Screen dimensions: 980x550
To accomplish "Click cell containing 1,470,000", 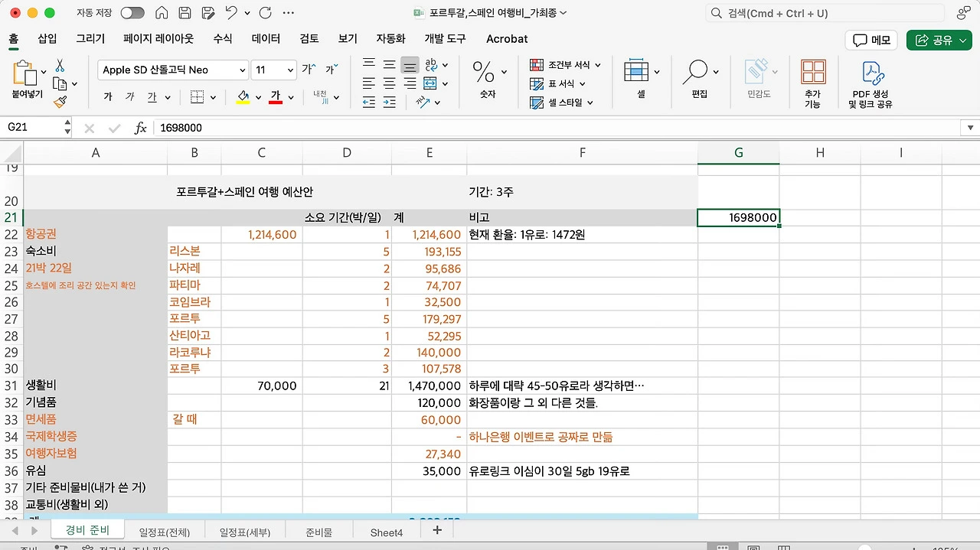I will (430, 386).
